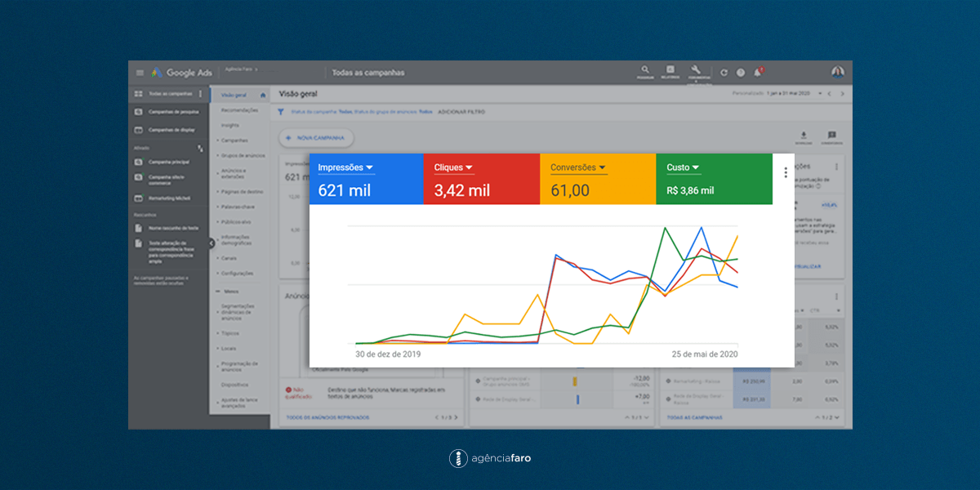
Task: Select the Visão geral page
Action: (x=234, y=95)
